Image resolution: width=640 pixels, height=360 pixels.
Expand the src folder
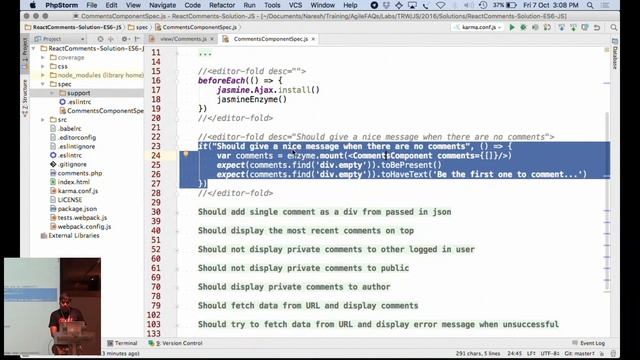coord(43,120)
